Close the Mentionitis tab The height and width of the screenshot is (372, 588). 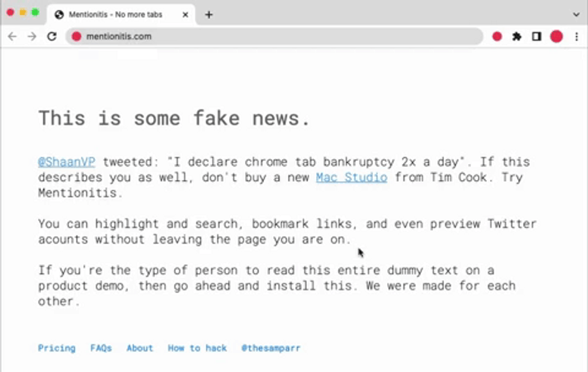[185, 15]
